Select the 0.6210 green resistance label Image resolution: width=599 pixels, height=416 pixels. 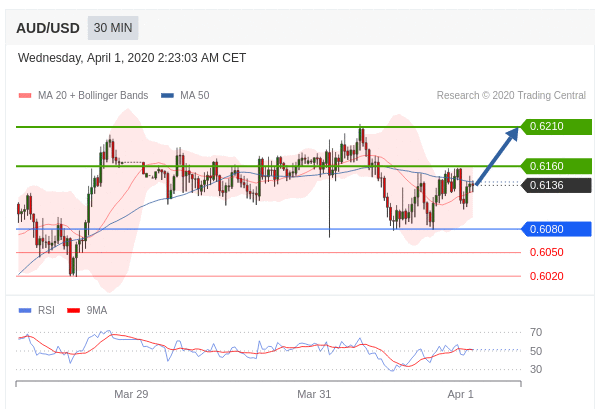click(x=556, y=126)
